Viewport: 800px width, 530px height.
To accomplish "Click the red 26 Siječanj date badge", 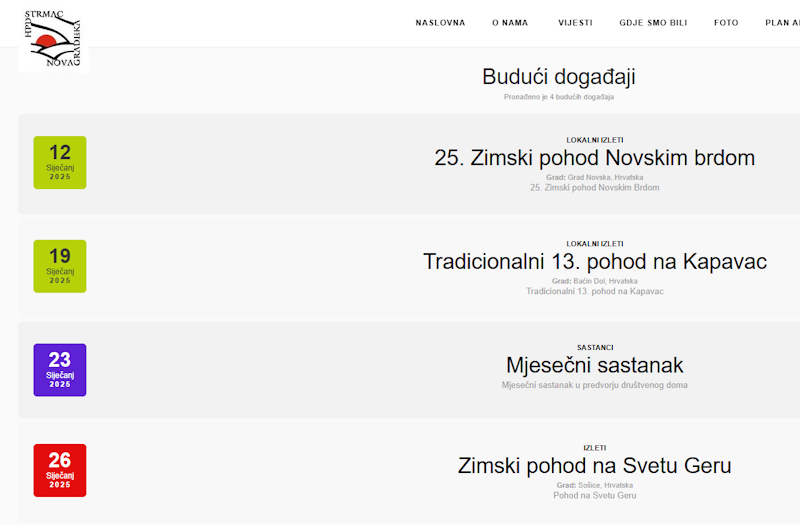I will 60,470.
